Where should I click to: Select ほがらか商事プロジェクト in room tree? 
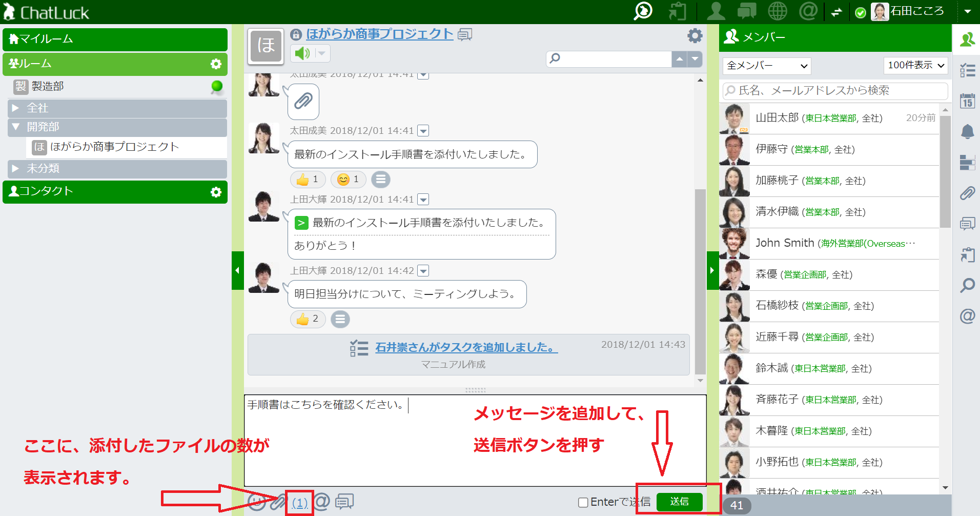pos(126,147)
